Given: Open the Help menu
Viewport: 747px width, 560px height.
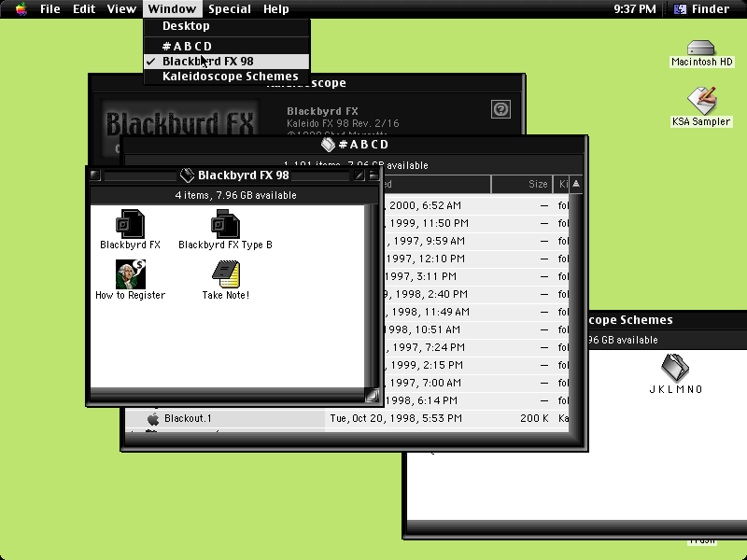Looking at the screenshot, I should (276, 9).
